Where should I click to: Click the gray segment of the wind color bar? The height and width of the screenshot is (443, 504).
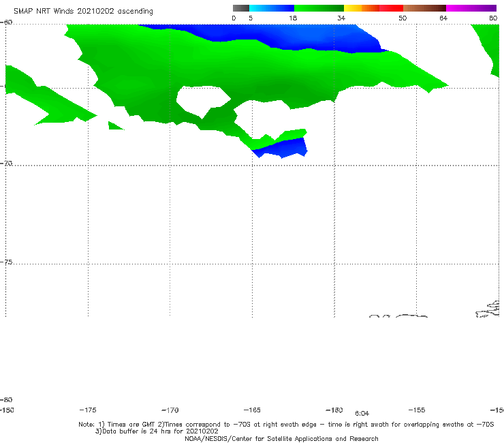click(241, 8)
